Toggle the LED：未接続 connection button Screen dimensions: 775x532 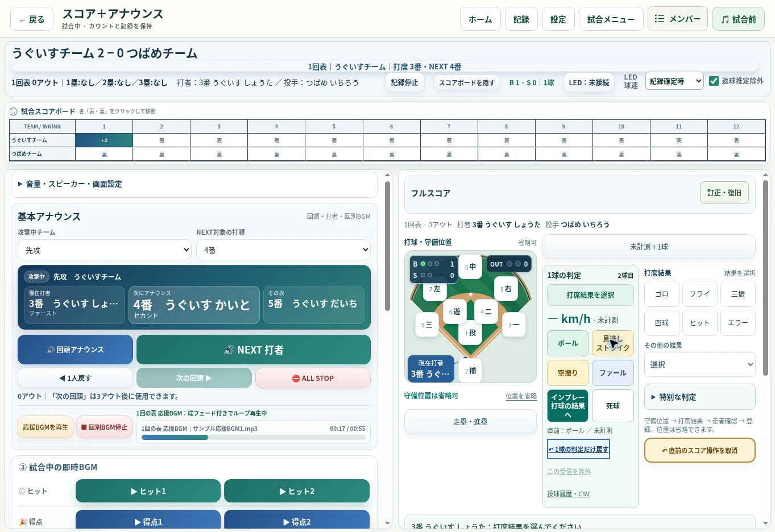[589, 82]
